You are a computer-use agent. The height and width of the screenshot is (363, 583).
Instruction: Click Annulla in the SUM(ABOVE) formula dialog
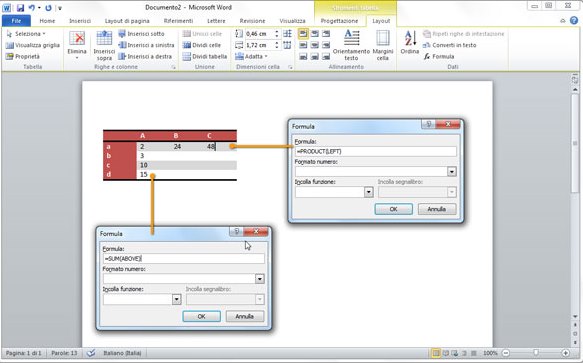[x=245, y=316]
